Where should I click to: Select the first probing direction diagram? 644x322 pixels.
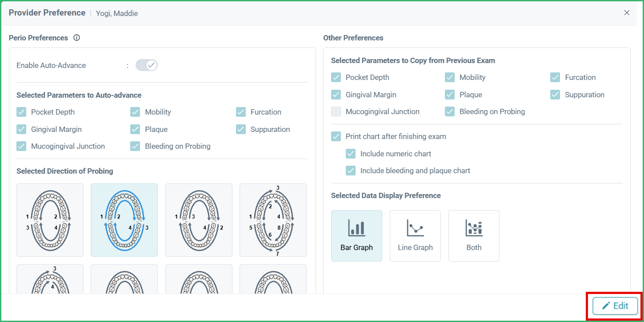[x=50, y=220]
